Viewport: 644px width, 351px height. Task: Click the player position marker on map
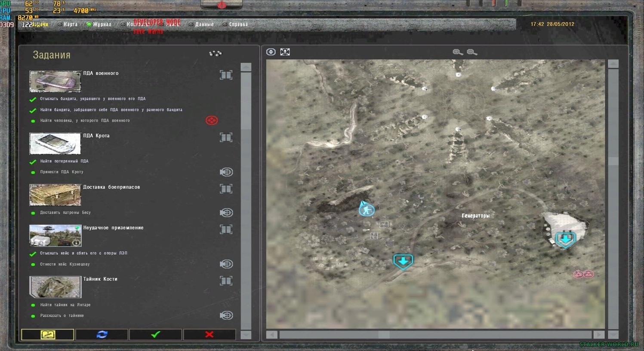[x=367, y=209]
